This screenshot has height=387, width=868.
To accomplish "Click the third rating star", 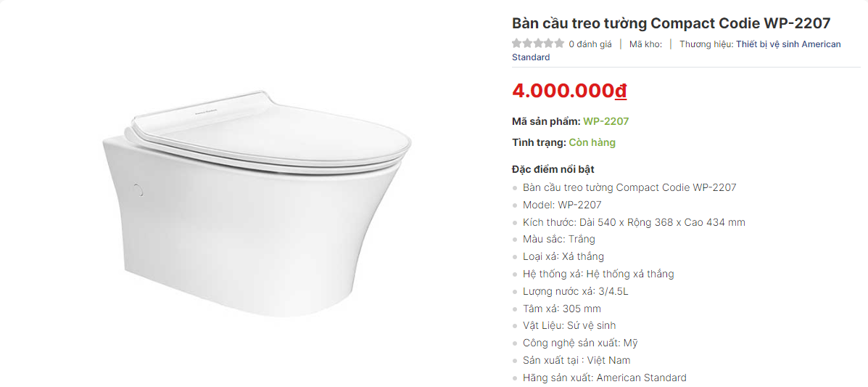I will (538, 44).
